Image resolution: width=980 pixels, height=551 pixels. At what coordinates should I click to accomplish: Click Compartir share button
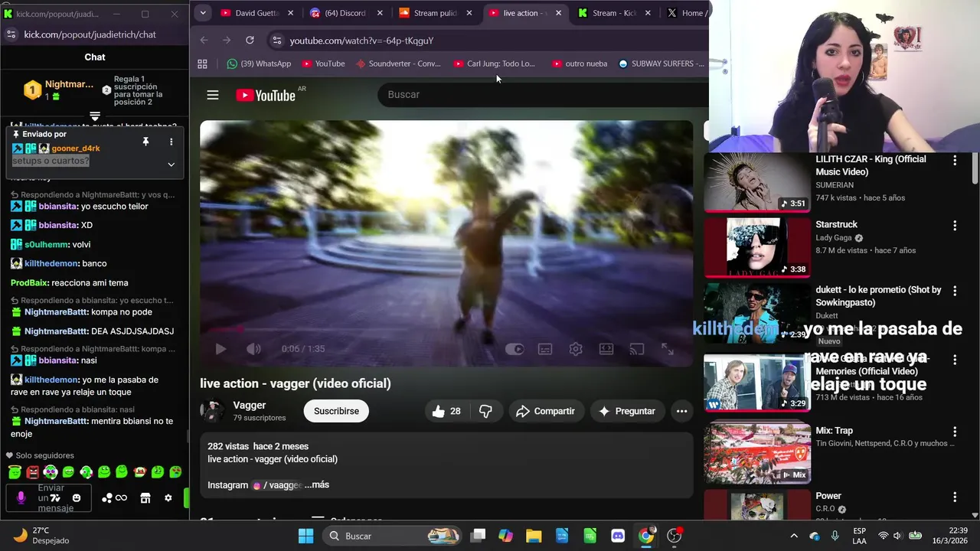click(x=545, y=411)
